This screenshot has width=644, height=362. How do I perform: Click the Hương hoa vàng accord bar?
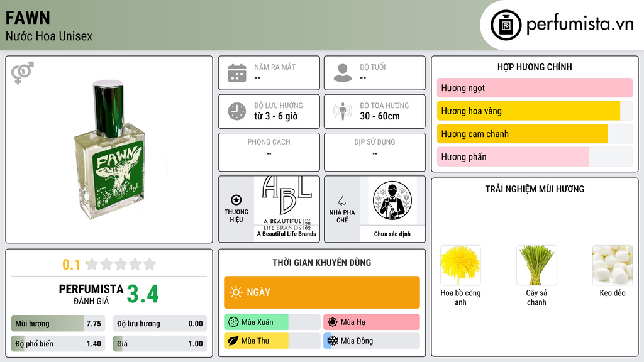point(535,111)
